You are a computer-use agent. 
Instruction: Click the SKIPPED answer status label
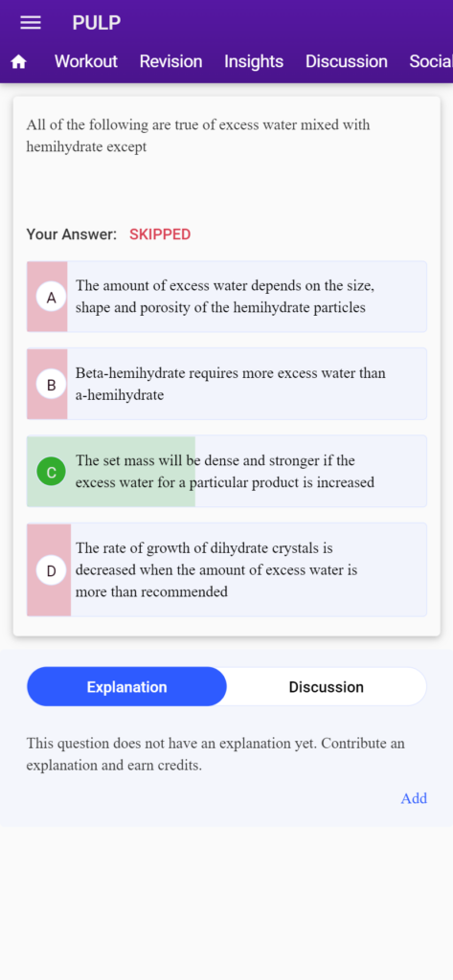coord(160,234)
